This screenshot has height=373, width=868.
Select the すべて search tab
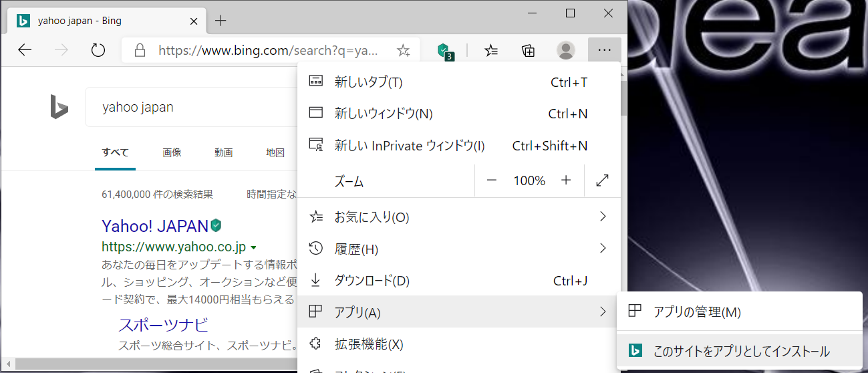115,152
